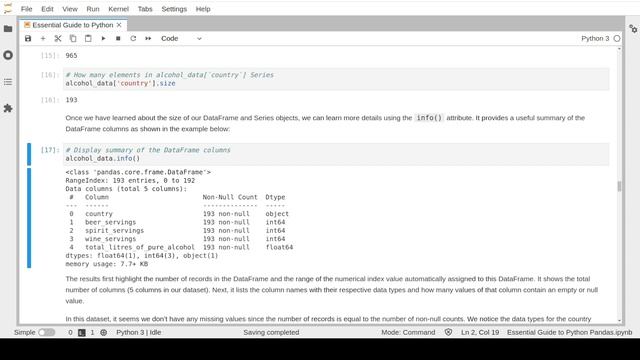
Task: Click Ln 2, Col 19 status item
Action: [x=480, y=332]
